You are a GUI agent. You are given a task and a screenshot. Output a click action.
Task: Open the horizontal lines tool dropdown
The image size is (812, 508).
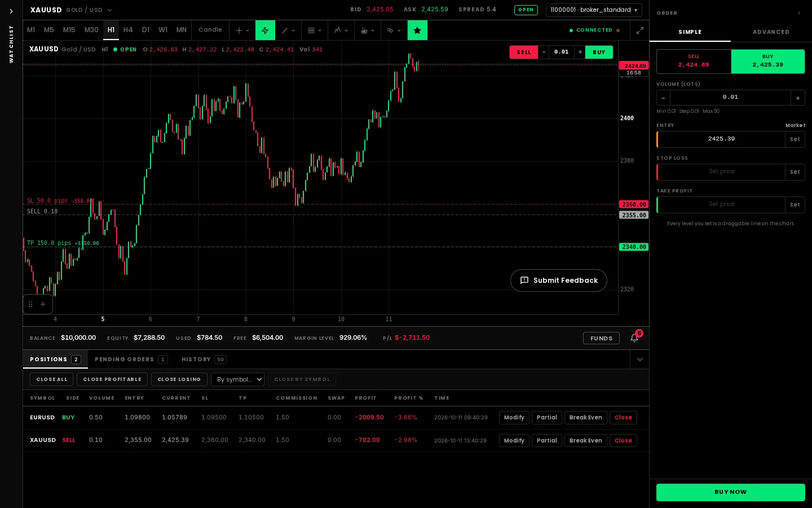coord(314,30)
